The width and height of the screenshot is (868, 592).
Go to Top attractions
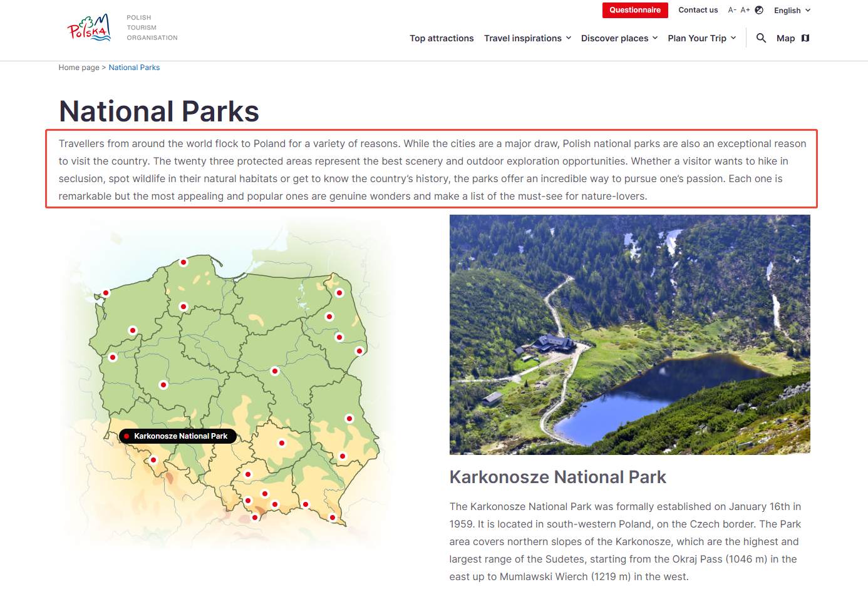tap(442, 38)
